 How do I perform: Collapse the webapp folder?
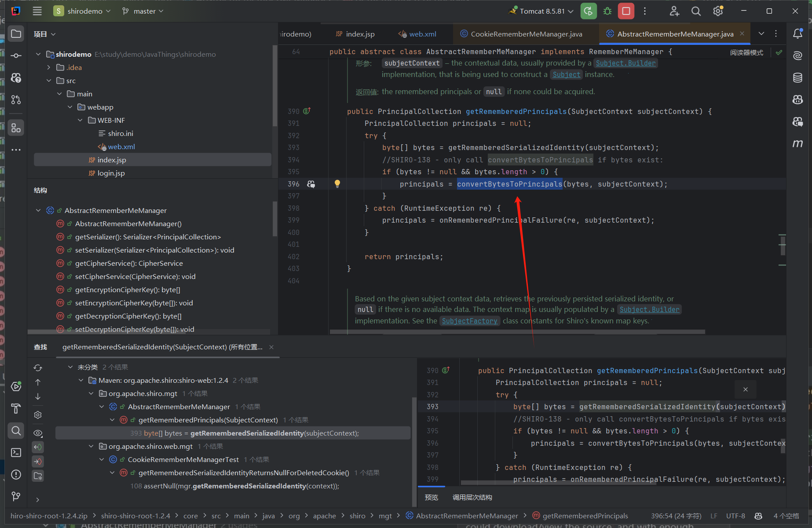tap(70, 107)
